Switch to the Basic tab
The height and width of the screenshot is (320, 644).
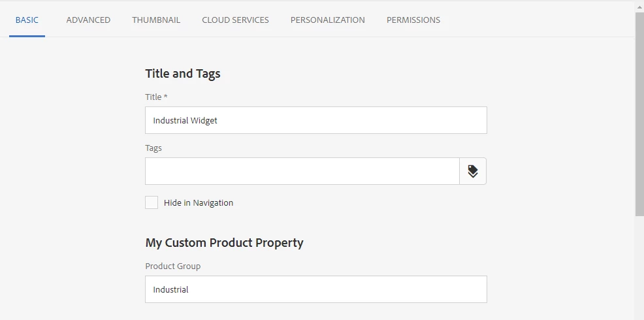click(x=27, y=20)
